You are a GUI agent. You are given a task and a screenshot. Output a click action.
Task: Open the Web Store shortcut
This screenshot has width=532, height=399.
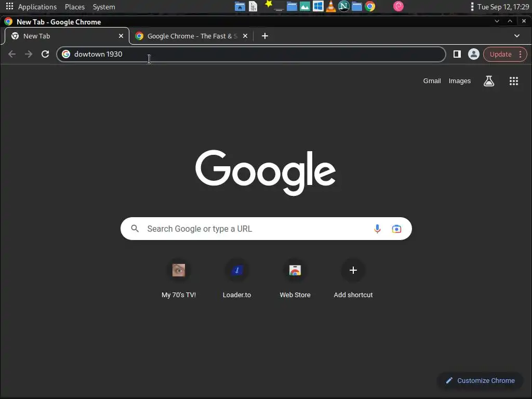(x=295, y=280)
